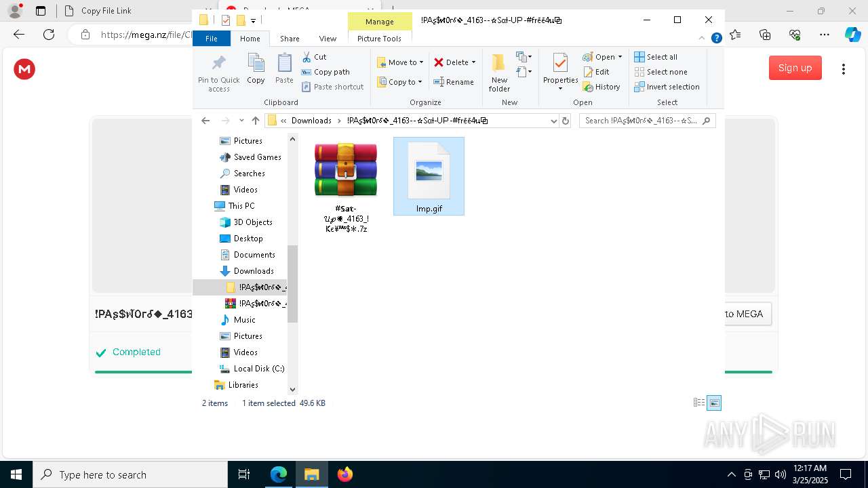The width and height of the screenshot is (868, 488).
Task: Select Libraries in navigation pane
Action: [x=236, y=385]
